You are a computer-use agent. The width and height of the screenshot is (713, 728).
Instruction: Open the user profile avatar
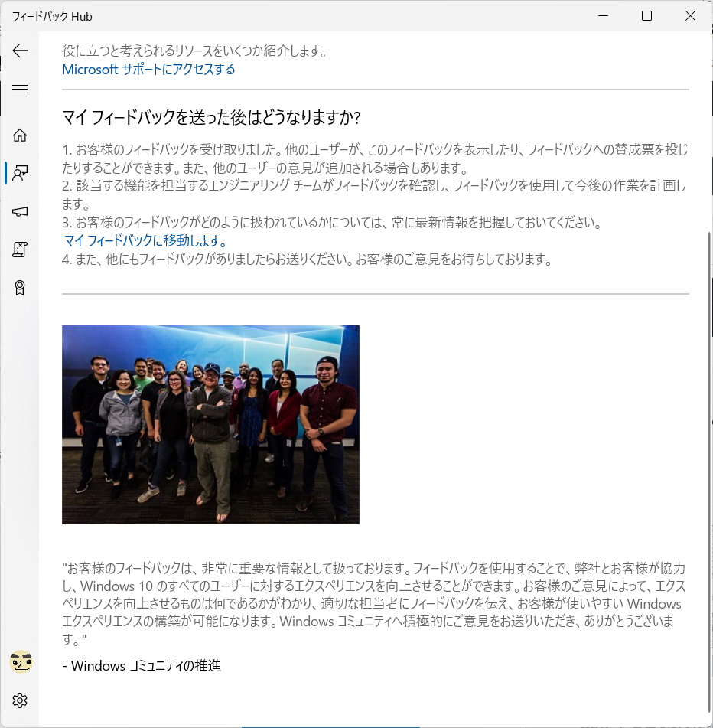pyautogui.click(x=21, y=662)
